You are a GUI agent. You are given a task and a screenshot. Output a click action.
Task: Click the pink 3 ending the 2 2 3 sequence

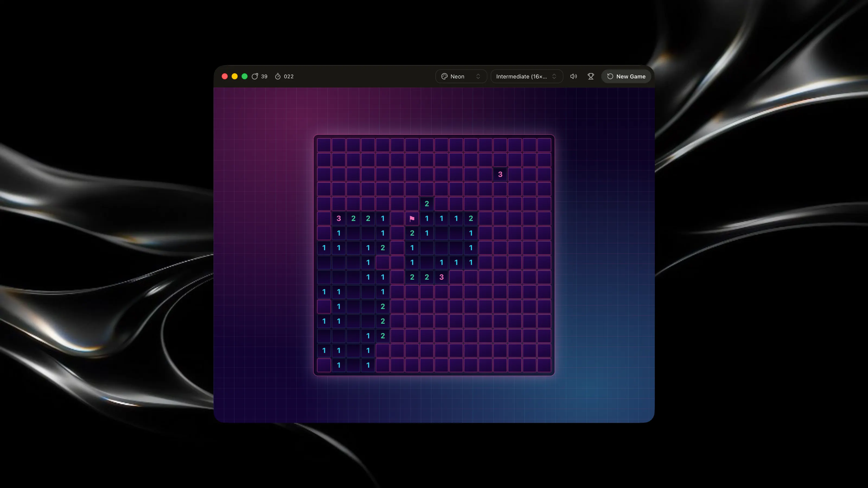[441, 277]
